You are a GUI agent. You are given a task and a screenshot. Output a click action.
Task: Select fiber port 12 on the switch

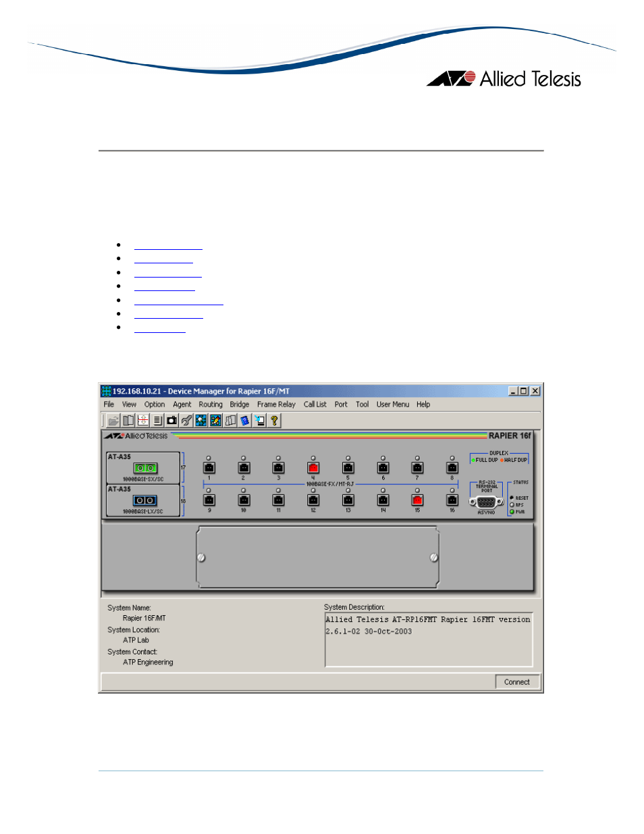313,500
